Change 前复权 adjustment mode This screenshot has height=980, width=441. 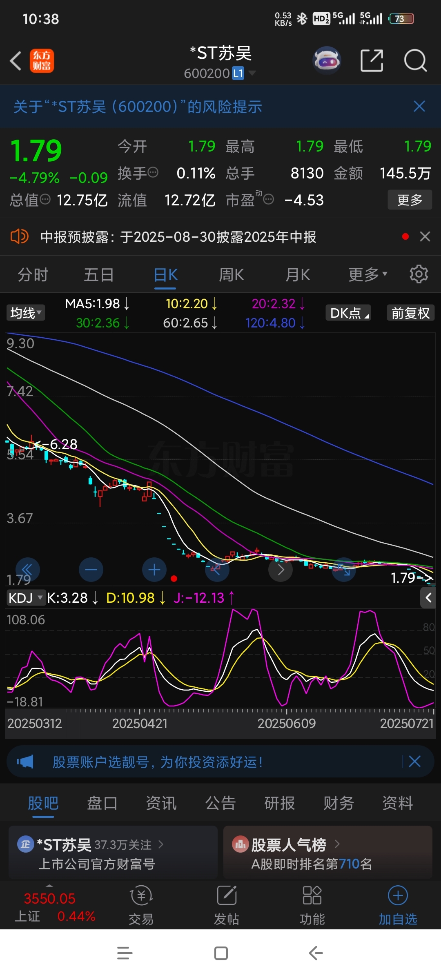410,313
